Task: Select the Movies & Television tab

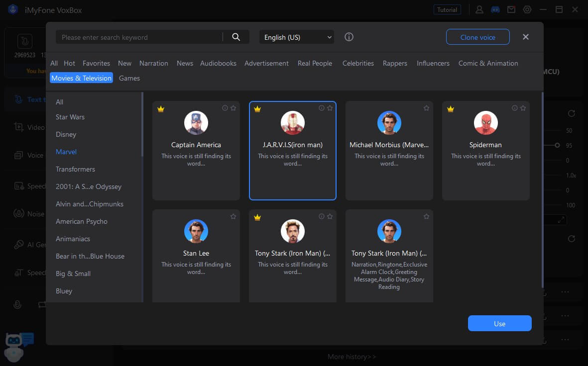Action: 81,78
